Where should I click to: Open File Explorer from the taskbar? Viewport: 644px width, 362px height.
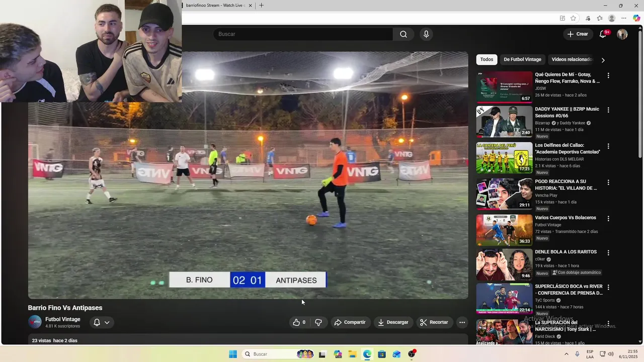(x=352, y=354)
